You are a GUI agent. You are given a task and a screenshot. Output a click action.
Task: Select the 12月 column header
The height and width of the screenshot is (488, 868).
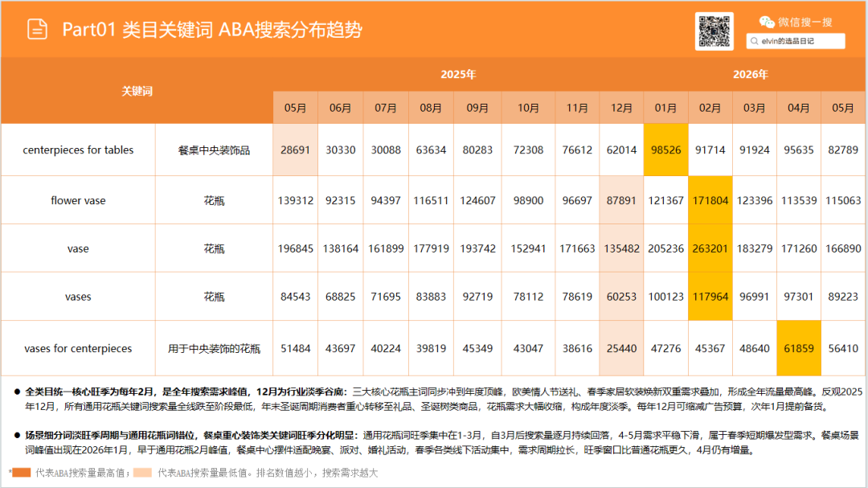point(621,108)
